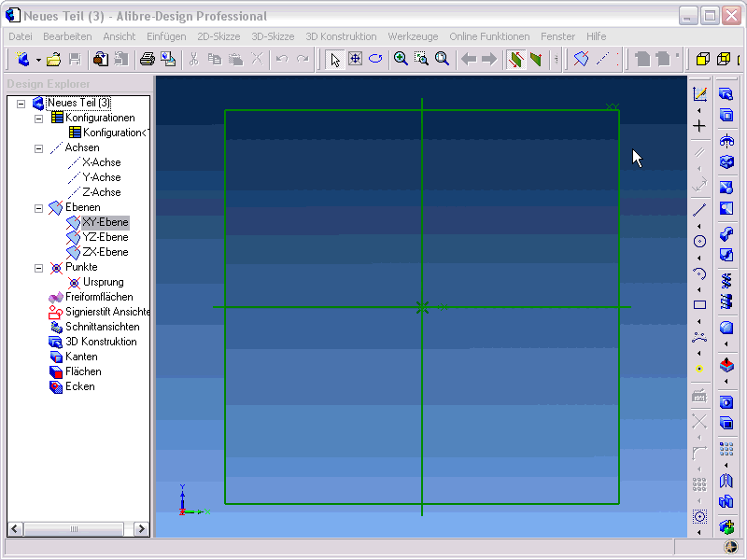Open the Datei menu
747x560 pixels.
[x=21, y=36]
